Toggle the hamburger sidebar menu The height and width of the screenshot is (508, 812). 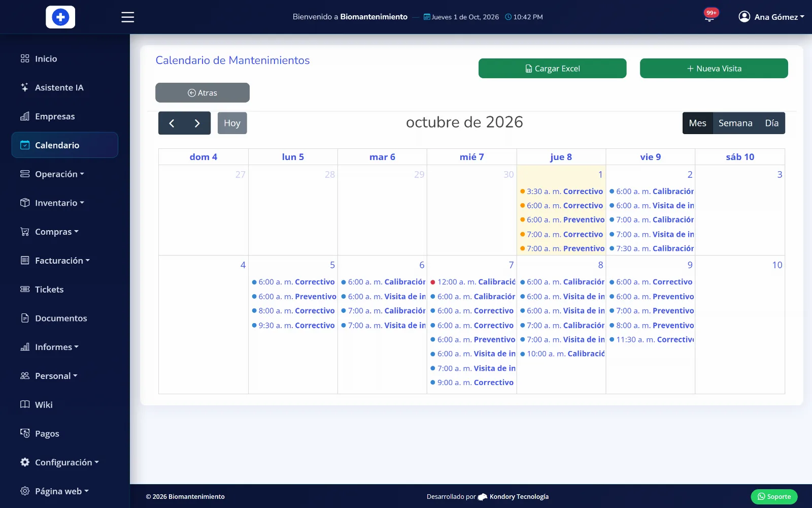[128, 17]
